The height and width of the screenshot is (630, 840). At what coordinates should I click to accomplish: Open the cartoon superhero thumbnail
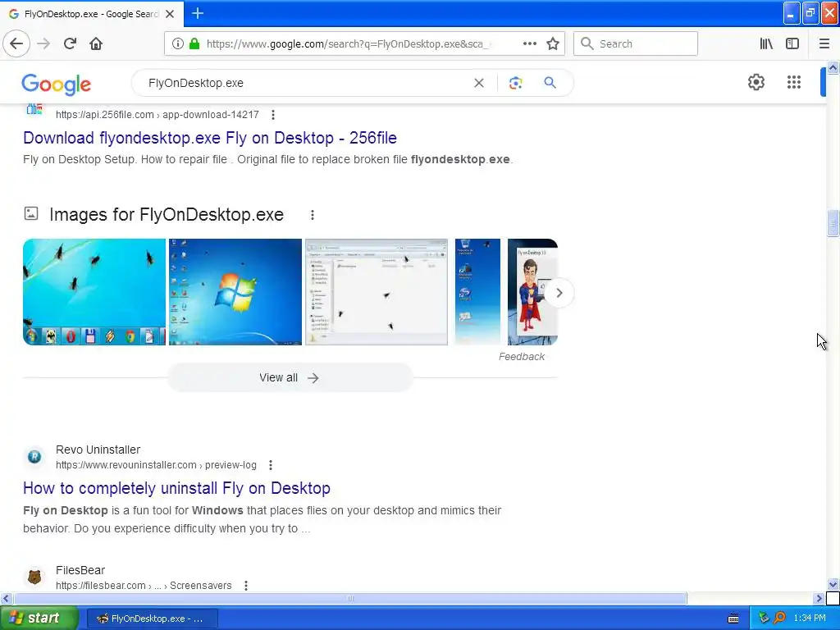pyautogui.click(x=532, y=292)
